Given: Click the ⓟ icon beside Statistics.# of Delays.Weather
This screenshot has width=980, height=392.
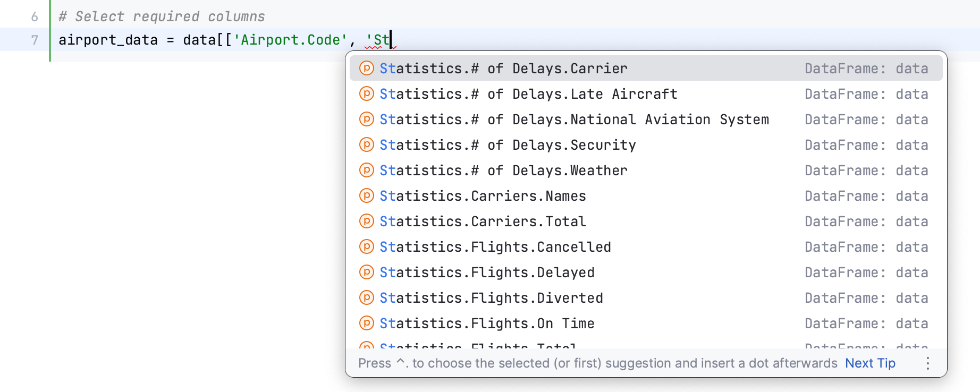Looking at the screenshot, I should (367, 170).
